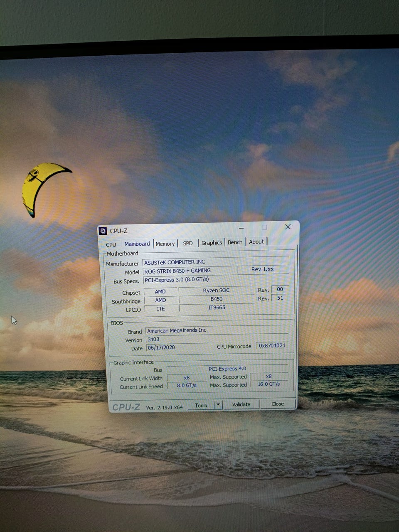This screenshot has height=532, width=399.
Task: Go to the Bench tab
Action: click(235, 242)
